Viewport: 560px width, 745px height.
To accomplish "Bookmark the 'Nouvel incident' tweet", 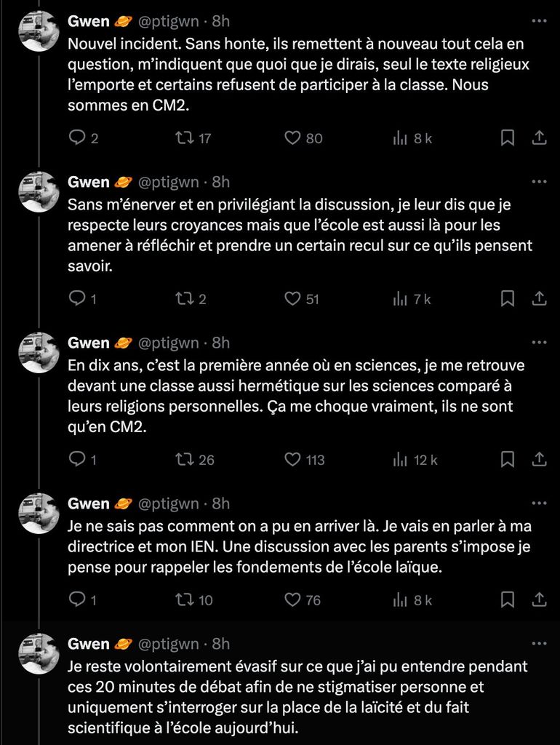I will coord(508,138).
